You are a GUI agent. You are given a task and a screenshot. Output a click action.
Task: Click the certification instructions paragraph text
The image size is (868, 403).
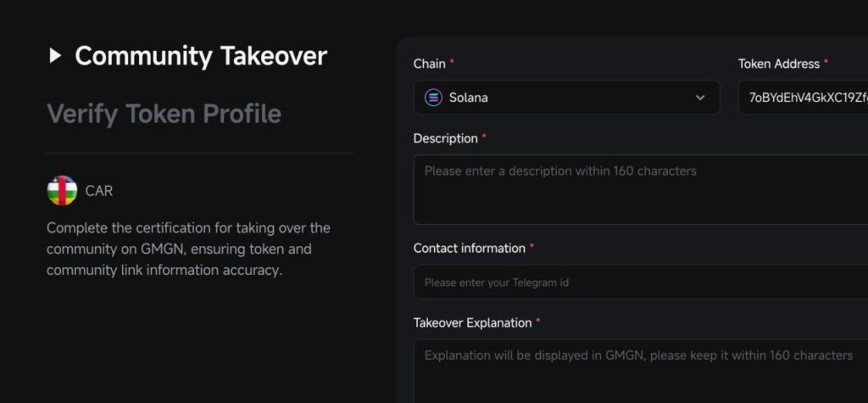[x=188, y=249]
